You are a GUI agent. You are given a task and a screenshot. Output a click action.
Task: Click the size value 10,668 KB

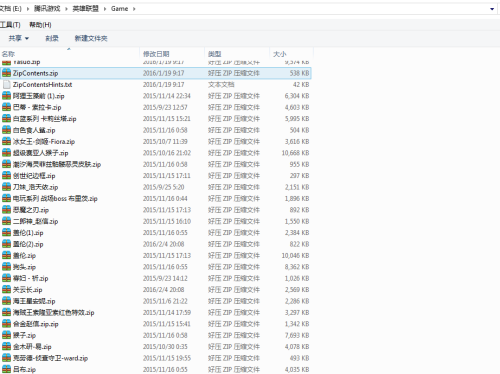295,153
